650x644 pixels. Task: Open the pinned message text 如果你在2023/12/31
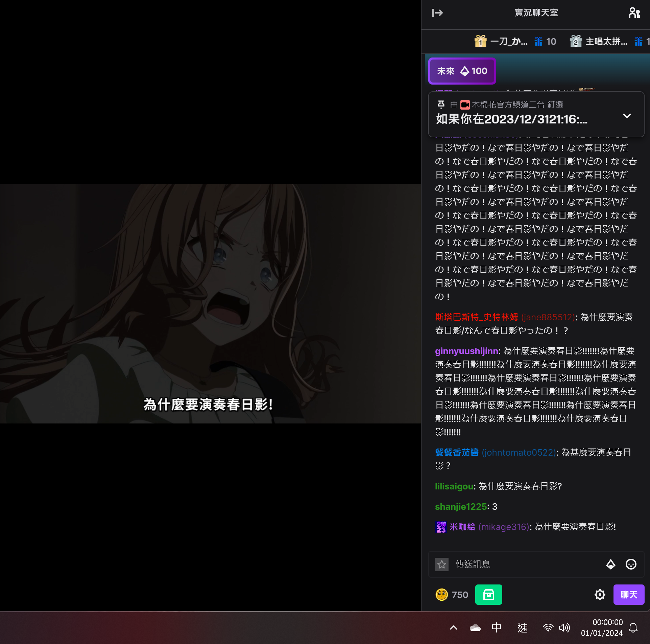pyautogui.click(x=512, y=119)
